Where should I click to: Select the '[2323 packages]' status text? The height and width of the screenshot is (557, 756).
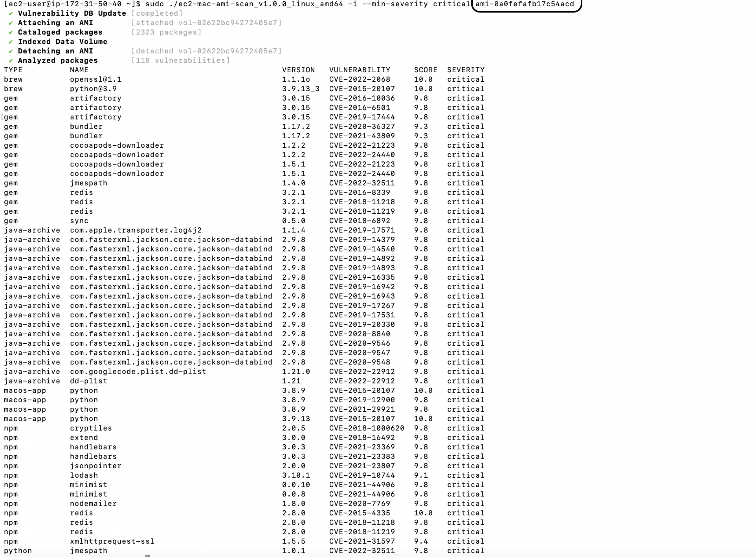[x=167, y=32]
